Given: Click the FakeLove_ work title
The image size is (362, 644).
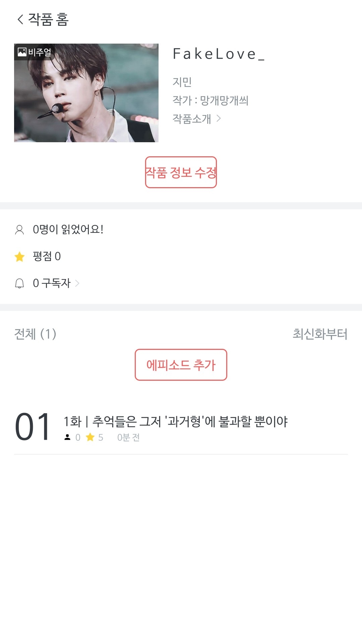Looking at the screenshot, I should coord(219,54).
